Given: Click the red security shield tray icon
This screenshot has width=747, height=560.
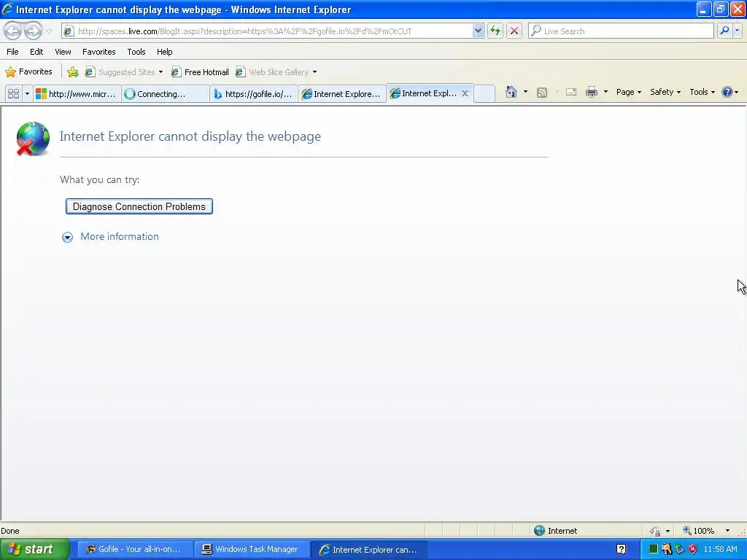Looking at the screenshot, I should [693, 550].
